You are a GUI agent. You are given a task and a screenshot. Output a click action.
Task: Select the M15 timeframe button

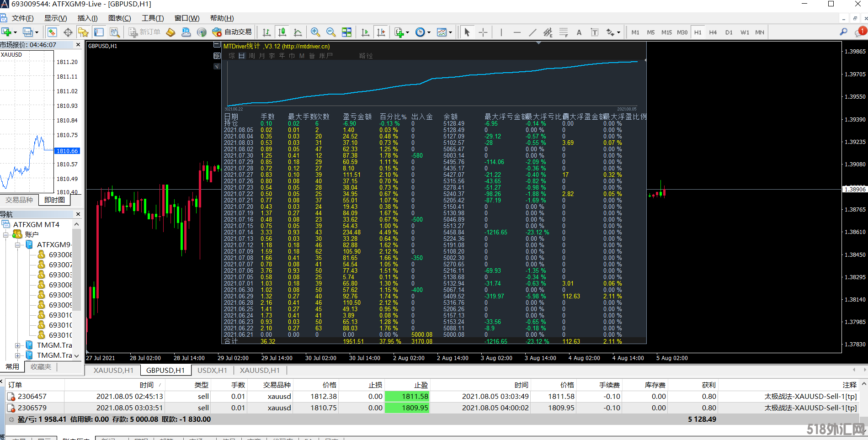[666, 32]
